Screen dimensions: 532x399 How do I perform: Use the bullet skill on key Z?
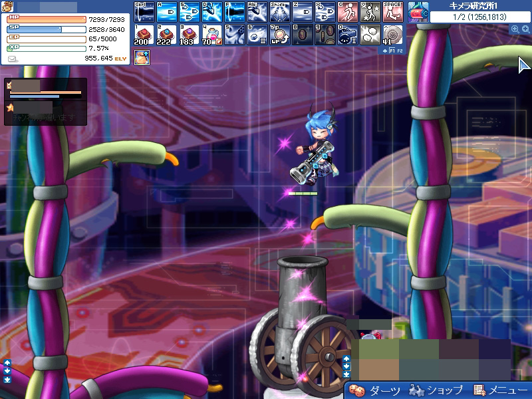[x=303, y=12]
